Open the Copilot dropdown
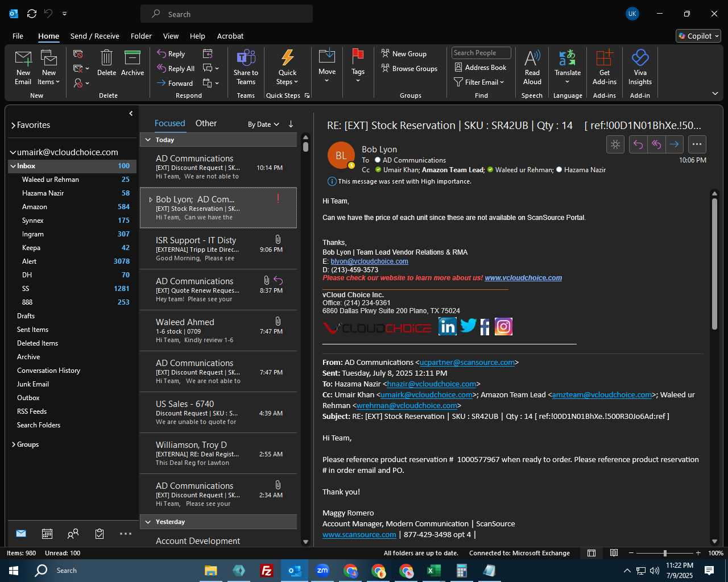The width and height of the screenshot is (728, 582). 698,36
